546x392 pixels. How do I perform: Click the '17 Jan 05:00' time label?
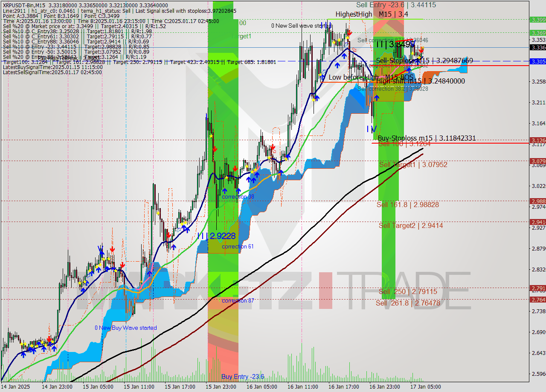[425, 387]
